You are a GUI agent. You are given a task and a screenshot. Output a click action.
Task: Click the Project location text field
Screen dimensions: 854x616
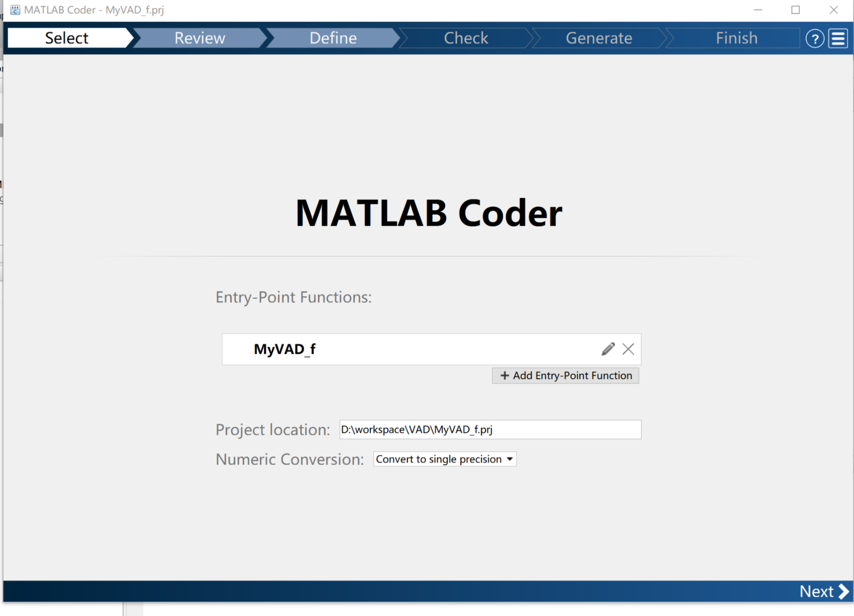pos(490,430)
